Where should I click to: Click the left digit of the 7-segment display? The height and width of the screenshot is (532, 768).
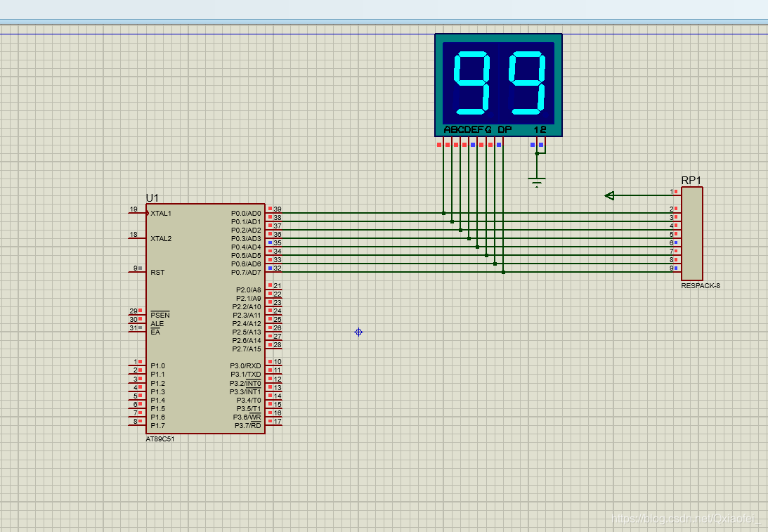point(471,83)
